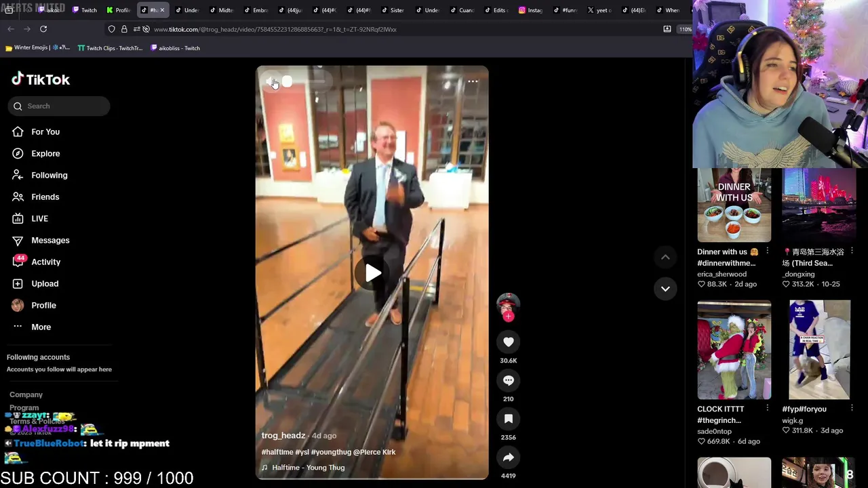868x488 pixels.
Task: Switch to the Sister TikTok tab
Action: [393, 10]
